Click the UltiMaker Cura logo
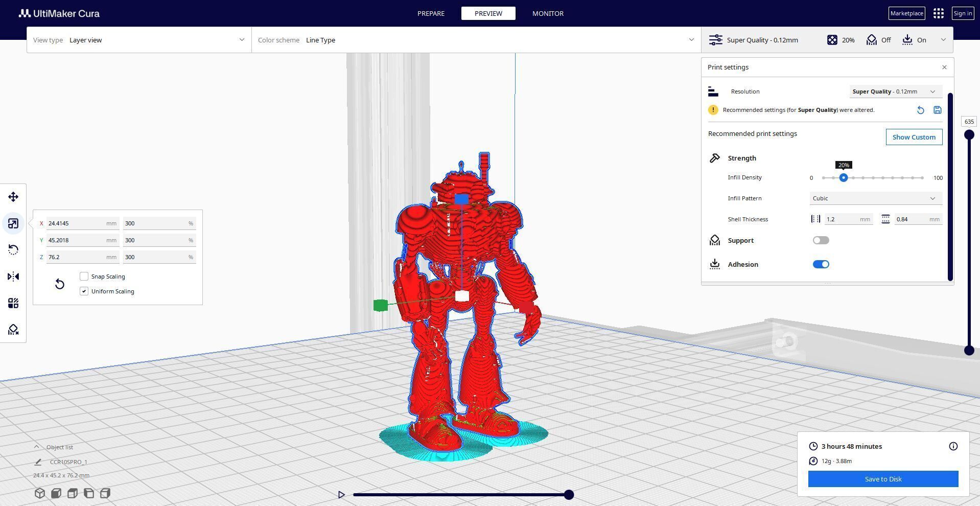 [59, 13]
